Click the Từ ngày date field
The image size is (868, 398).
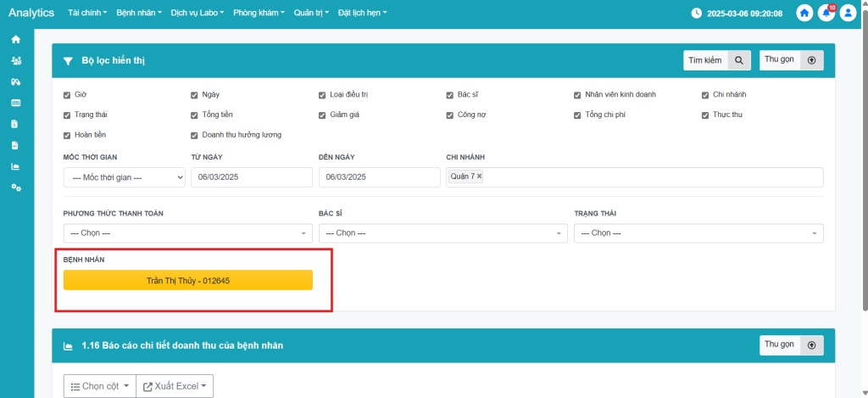(x=252, y=177)
